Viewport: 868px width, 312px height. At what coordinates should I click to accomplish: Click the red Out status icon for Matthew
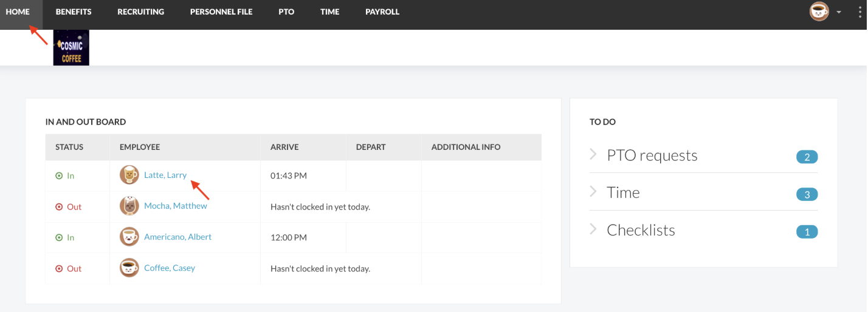tap(59, 207)
